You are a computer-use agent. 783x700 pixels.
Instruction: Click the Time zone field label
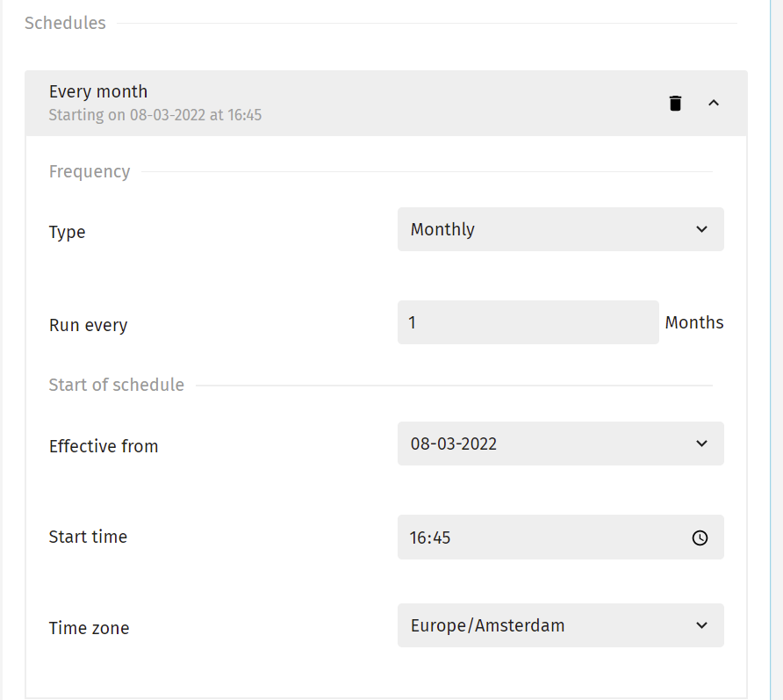tap(89, 628)
